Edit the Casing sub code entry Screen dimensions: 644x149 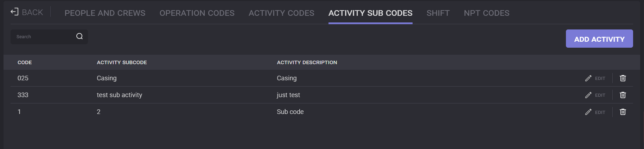595,78
